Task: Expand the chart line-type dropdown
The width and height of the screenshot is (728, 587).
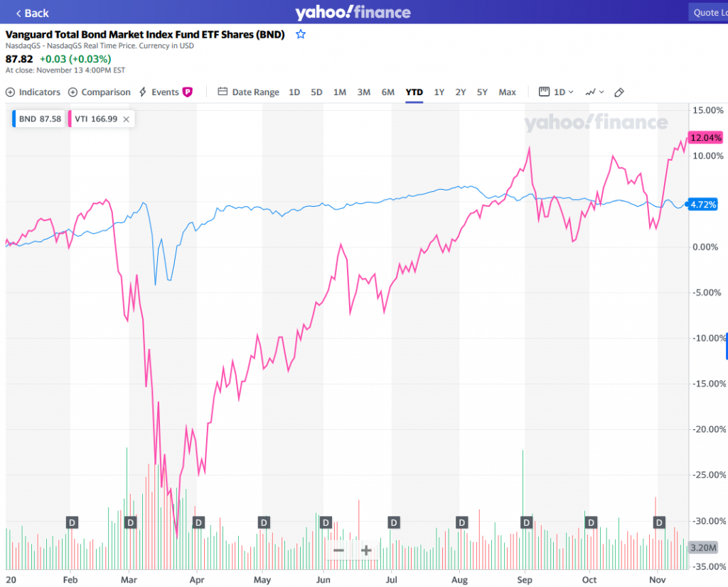Action: (x=594, y=92)
